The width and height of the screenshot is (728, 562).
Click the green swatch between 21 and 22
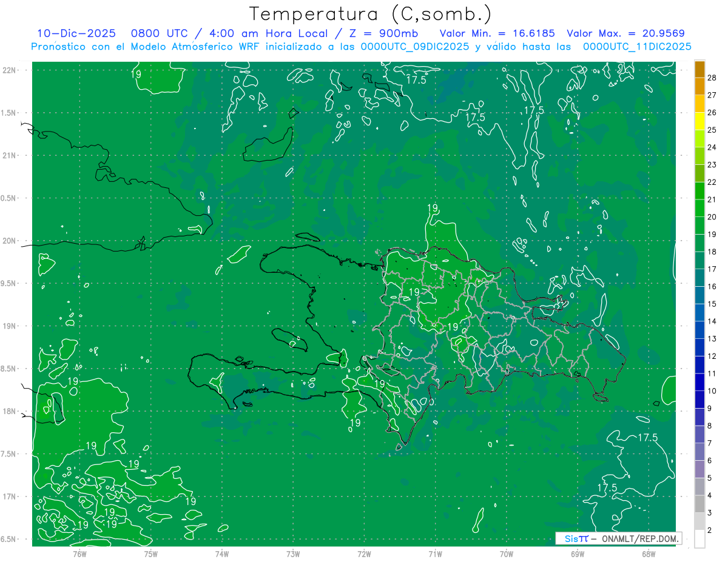coord(699,191)
